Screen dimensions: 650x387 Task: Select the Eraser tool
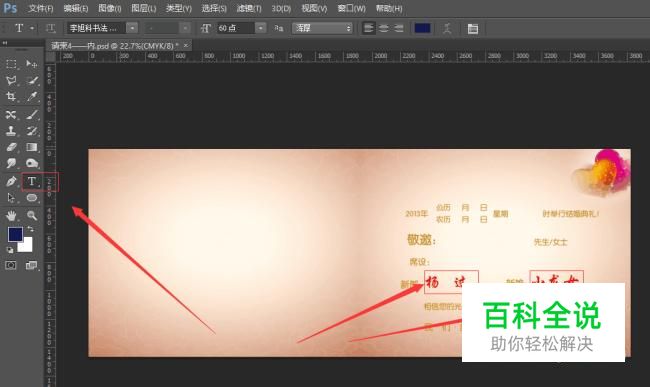[x=11, y=147]
